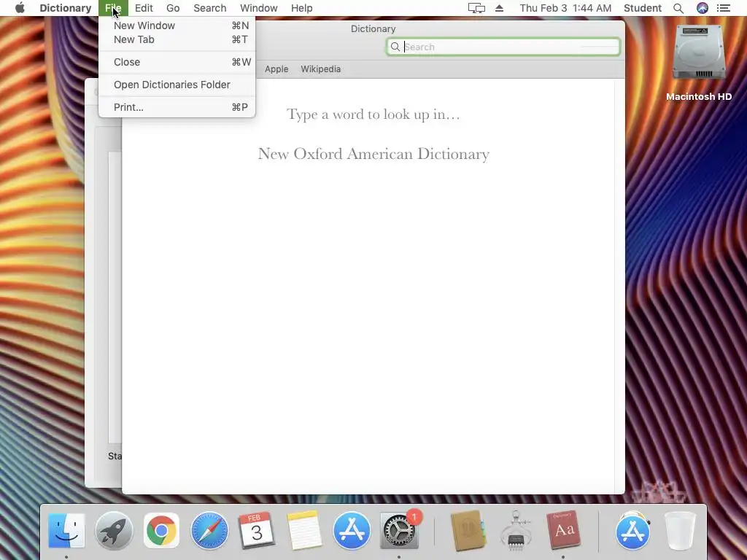Image resolution: width=747 pixels, height=560 pixels.
Task: Open the Window menu
Action: 259,8
